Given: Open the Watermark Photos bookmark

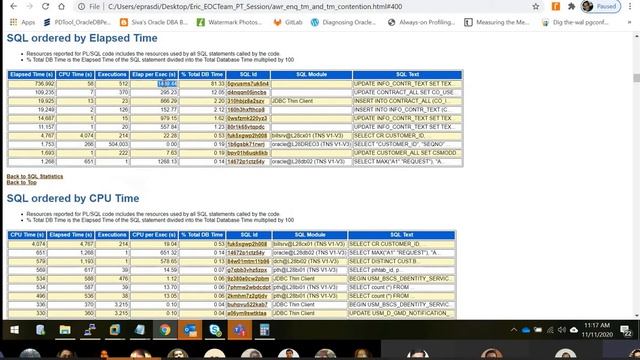Looking at the screenshot, I should coord(229,22).
